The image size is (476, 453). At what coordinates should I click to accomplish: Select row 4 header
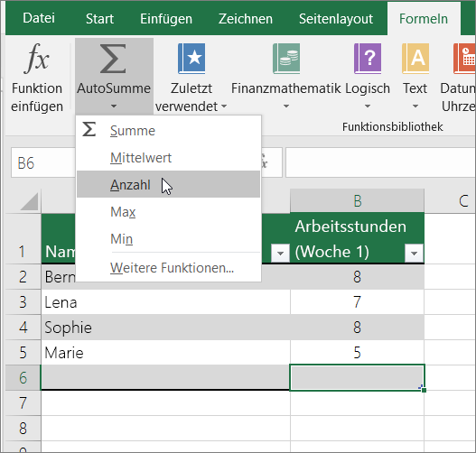pos(23,328)
